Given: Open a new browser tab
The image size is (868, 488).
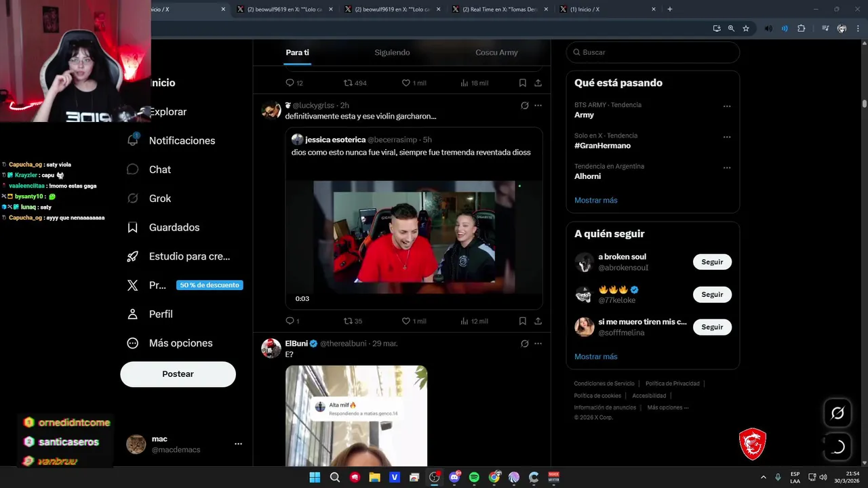Looking at the screenshot, I should click(670, 9).
